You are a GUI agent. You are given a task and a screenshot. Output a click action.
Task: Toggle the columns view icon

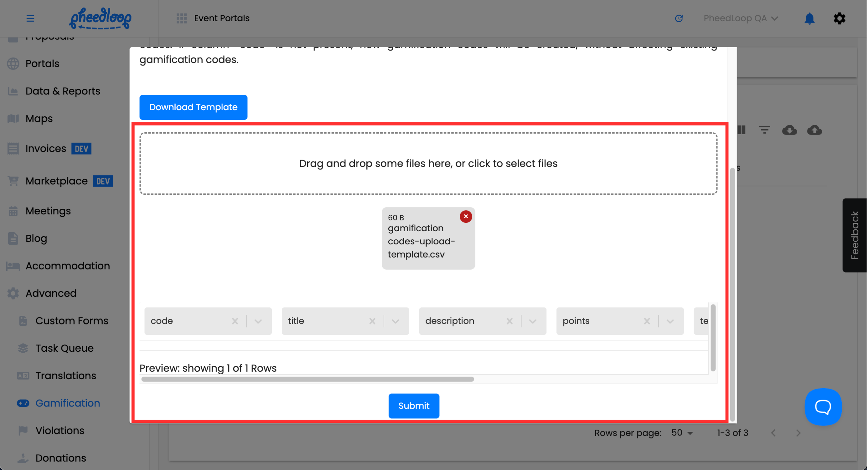pyautogui.click(x=741, y=130)
